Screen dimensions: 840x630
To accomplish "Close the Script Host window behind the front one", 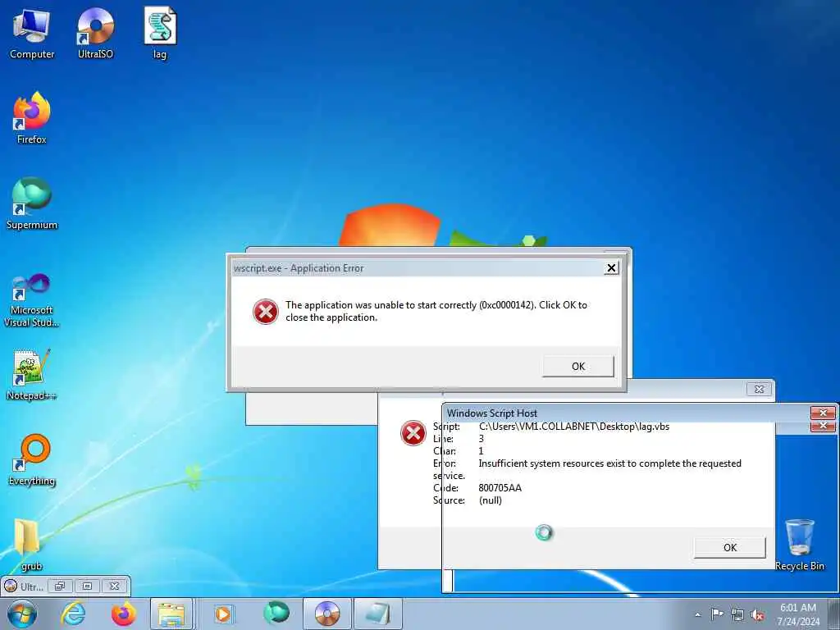I will [823, 426].
